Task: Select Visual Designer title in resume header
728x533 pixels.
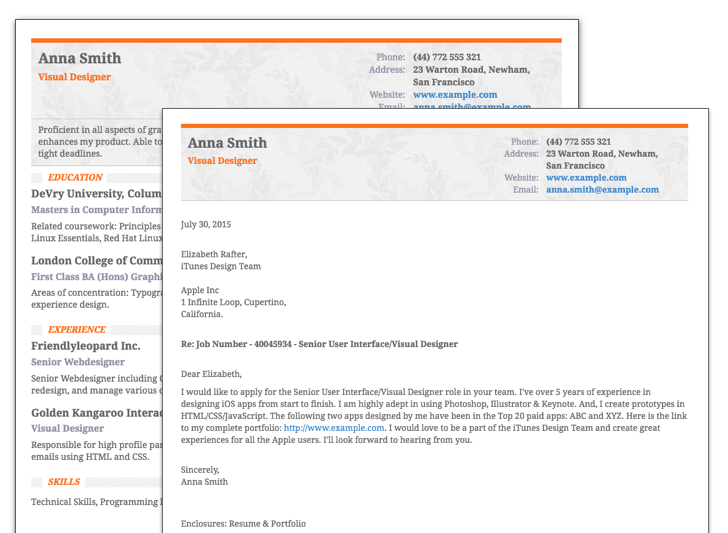Action: click(x=74, y=77)
